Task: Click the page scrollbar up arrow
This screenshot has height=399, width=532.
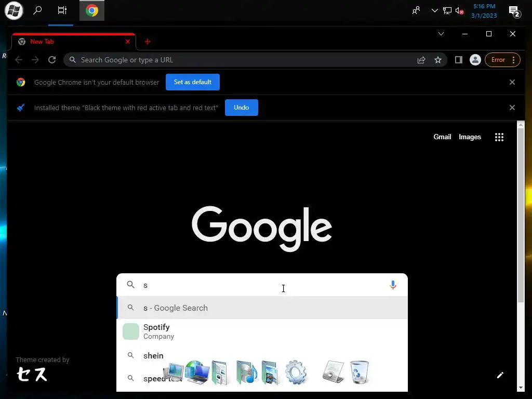Action: point(521,125)
